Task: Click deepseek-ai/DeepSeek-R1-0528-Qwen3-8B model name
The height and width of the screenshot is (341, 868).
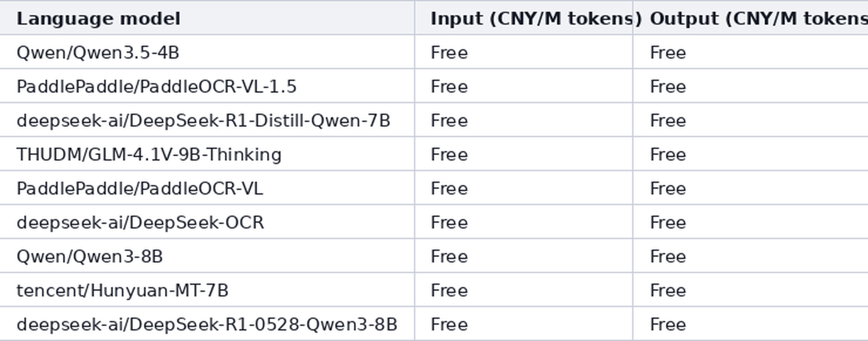Action: 207,325
